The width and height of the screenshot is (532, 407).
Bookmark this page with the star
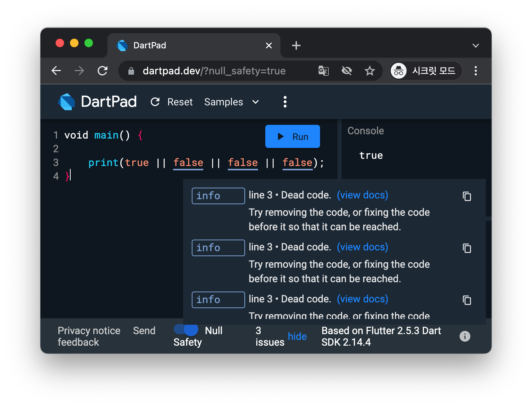tap(369, 71)
